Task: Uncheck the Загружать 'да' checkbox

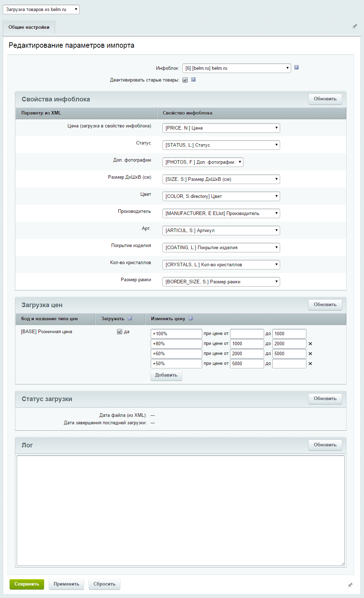Action: [119, 332]
